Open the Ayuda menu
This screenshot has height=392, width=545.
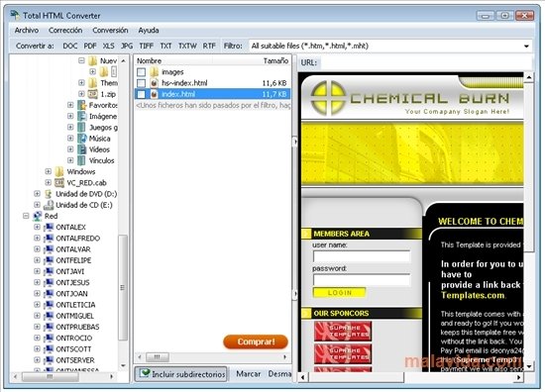(x=149, y=31)
